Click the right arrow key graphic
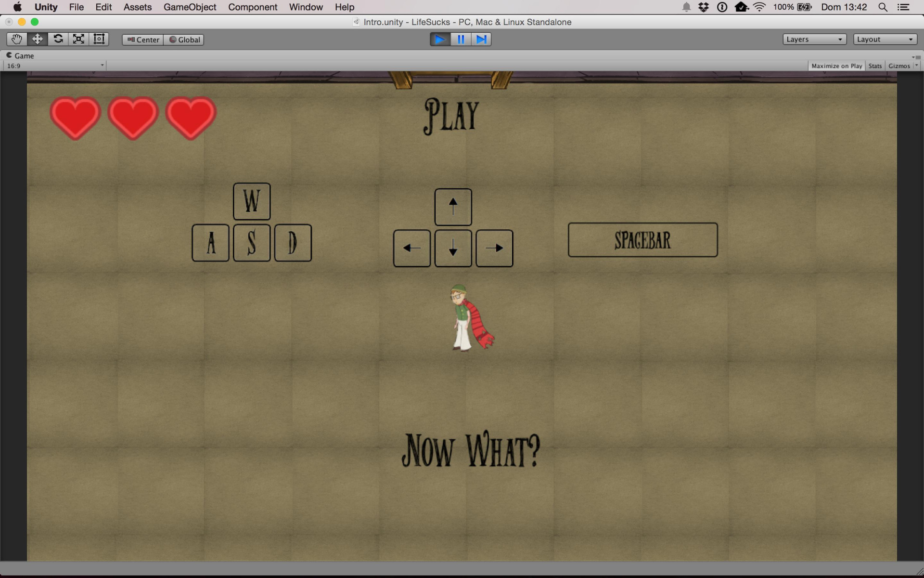Screen dimensions: 924x578 pos(494,248)
